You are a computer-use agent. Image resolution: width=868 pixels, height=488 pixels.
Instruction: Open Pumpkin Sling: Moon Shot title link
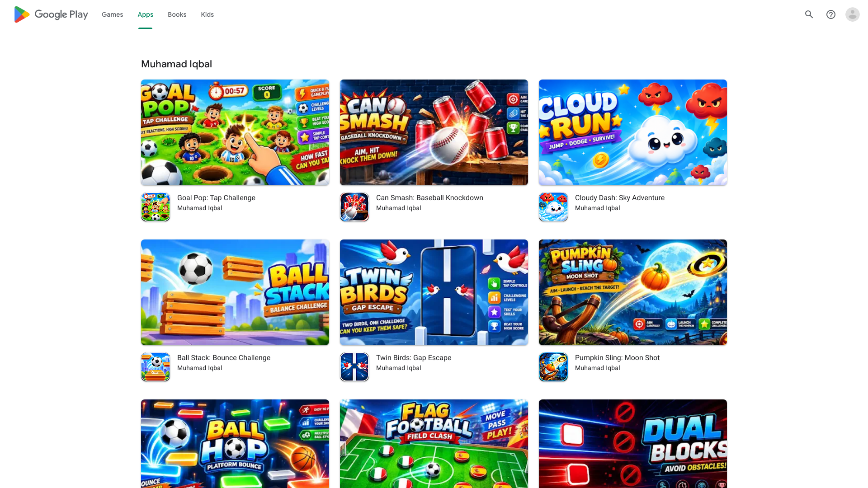coord(617,358)
